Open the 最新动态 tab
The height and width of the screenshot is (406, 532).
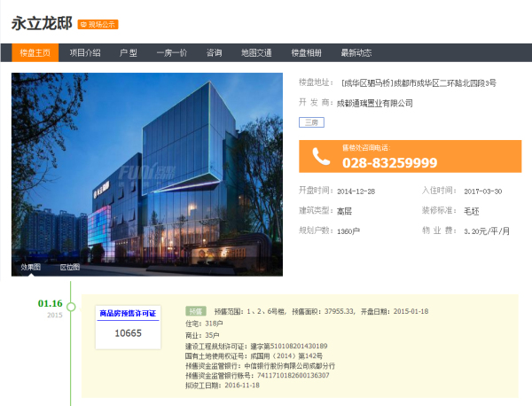[356, 53]
